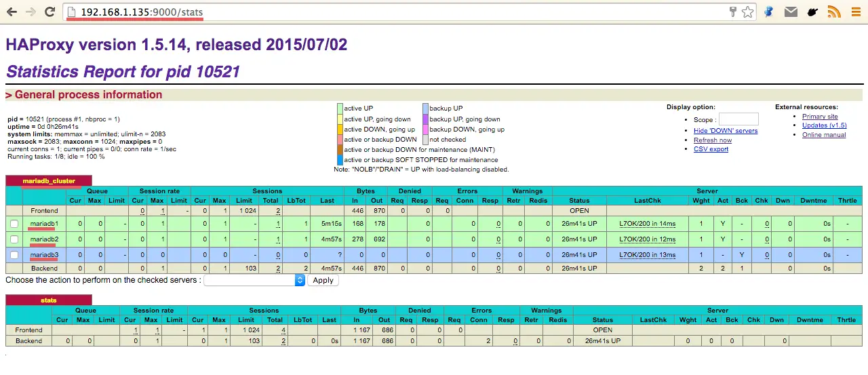Image resolution: width=868 pixels, height=375 pixels.
Task: Click the stats proxy title
Action: click(x=49, y=300)
